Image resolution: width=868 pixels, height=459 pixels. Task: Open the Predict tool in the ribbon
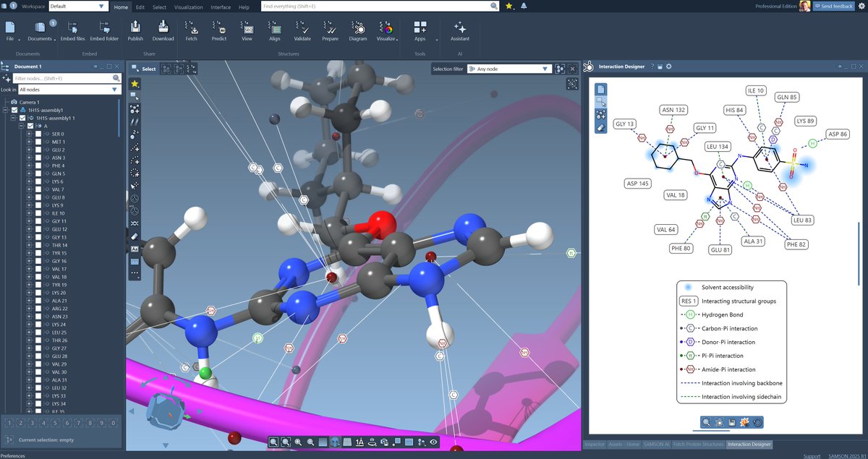219,30
